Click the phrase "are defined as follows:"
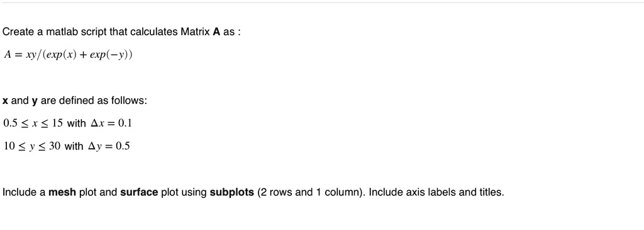 tap(94, 101)
